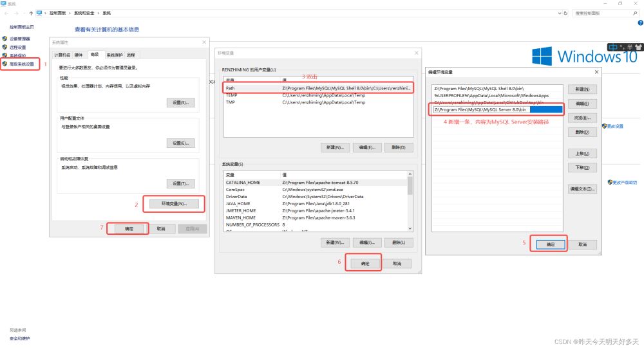Open 控制面板主页 link

(x=21, y=26)
